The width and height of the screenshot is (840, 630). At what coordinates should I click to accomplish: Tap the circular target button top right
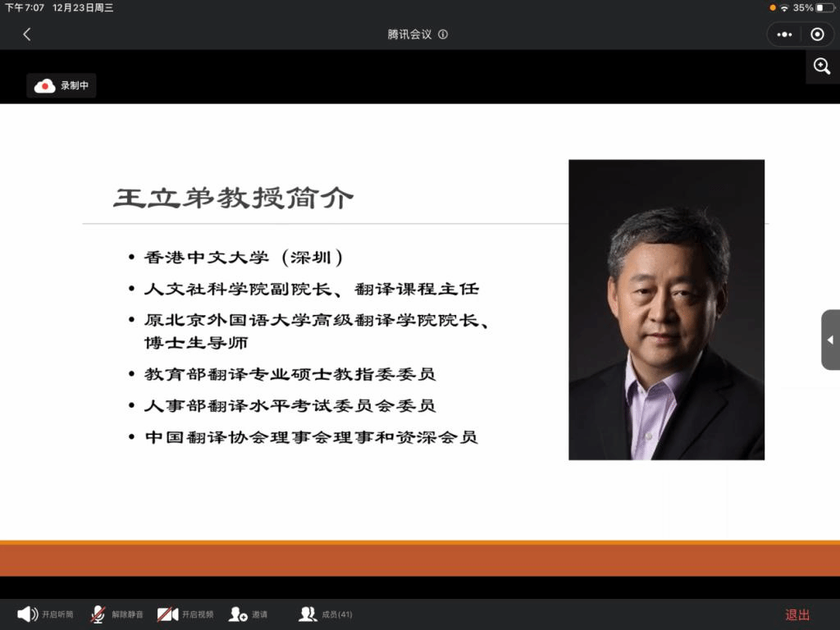[x=818, y=34]
